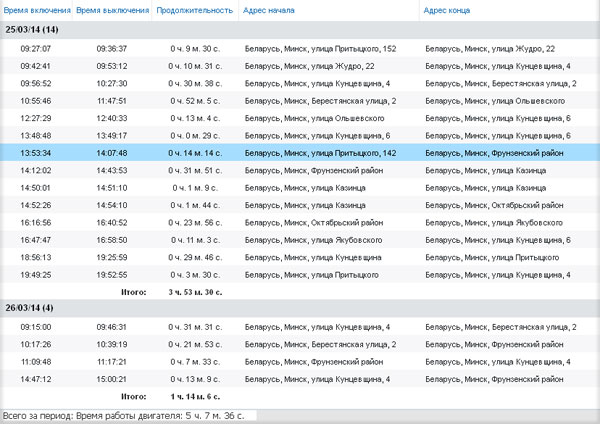The width and height of the screenshot is (600, 424).
Task: Click start time 14:12:02
Action: (x=36, y=170)
